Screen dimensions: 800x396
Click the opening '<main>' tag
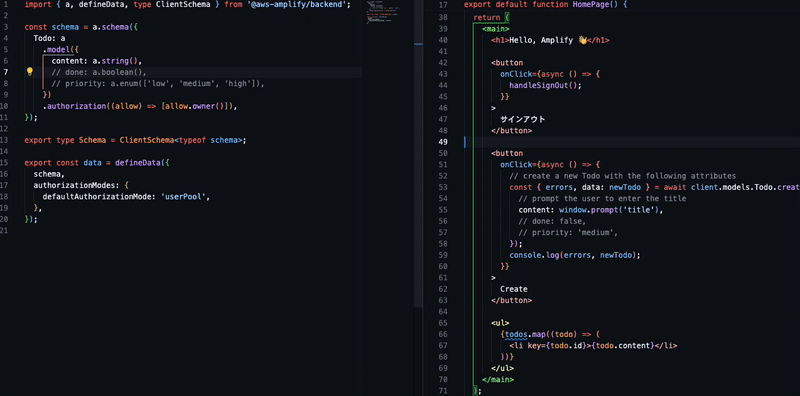pos(495,29)
